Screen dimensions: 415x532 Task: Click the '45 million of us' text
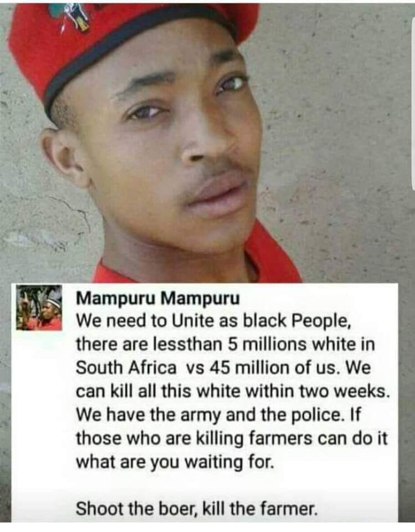[x=274, y=368]
